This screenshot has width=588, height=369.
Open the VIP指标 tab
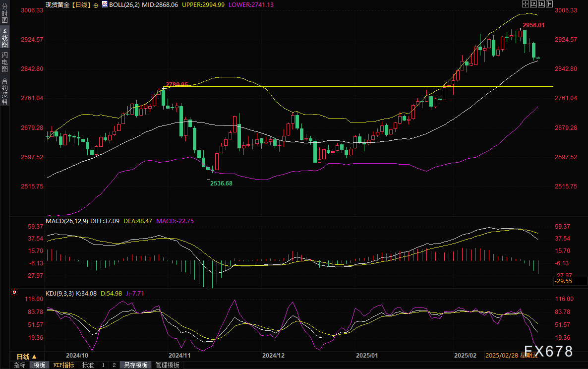63,365
